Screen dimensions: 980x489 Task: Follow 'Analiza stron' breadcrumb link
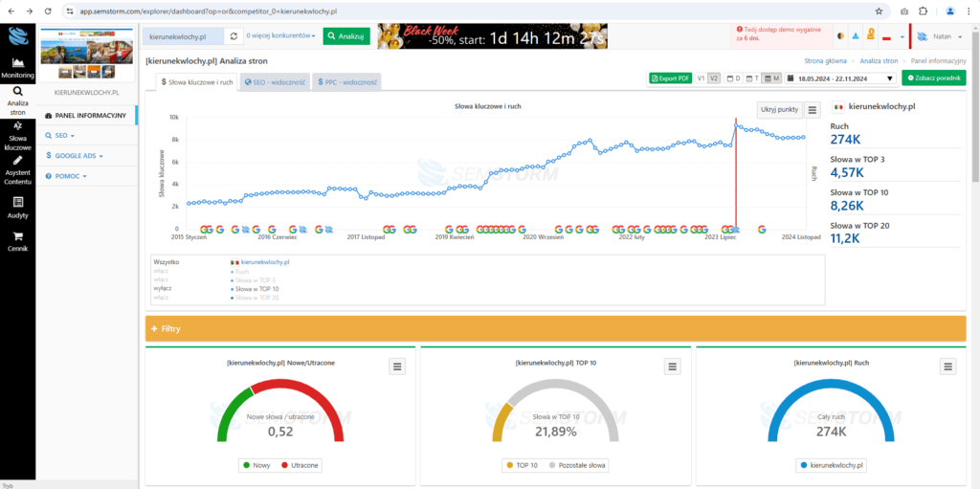pyautogui.click(x=879, y=61)
